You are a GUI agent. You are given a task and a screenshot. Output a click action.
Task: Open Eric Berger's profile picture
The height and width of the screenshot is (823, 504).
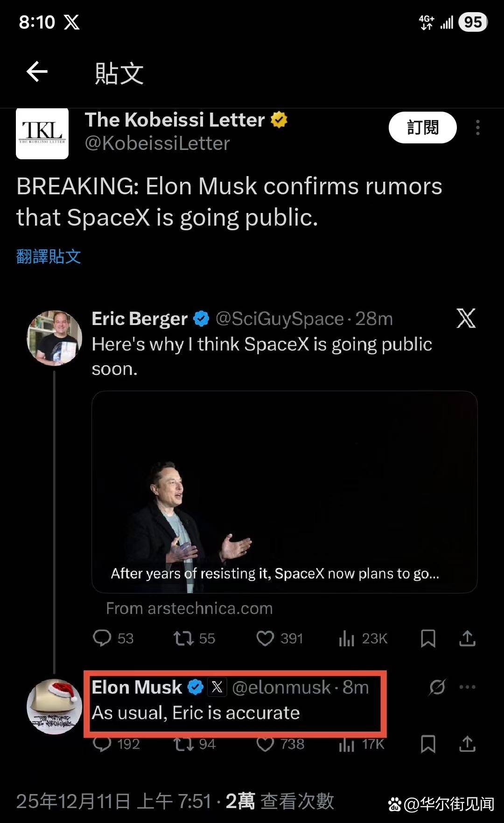(x=55, y=338)
